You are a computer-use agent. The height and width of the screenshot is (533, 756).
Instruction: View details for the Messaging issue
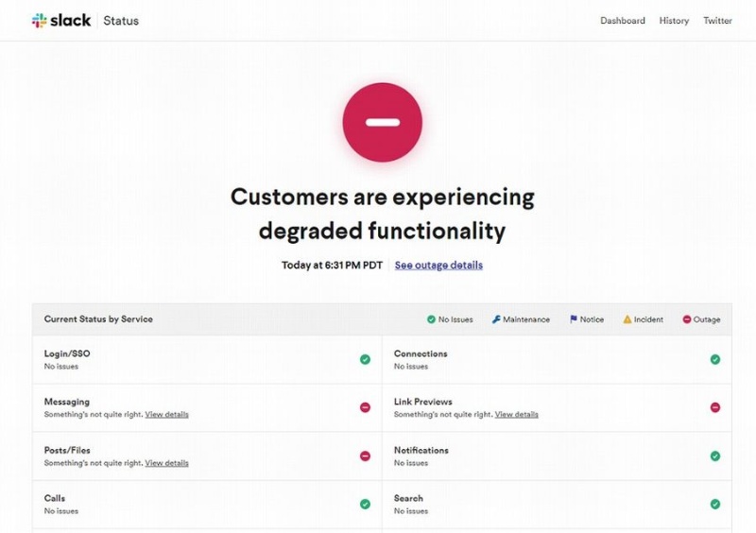(x=166, y=415)
